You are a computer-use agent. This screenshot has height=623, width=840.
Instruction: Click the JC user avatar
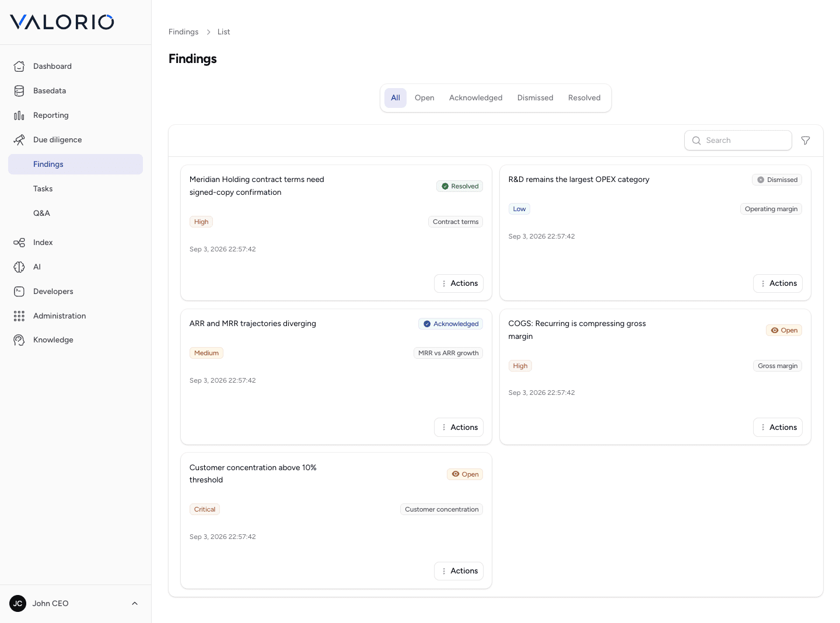tap(18, 604)
